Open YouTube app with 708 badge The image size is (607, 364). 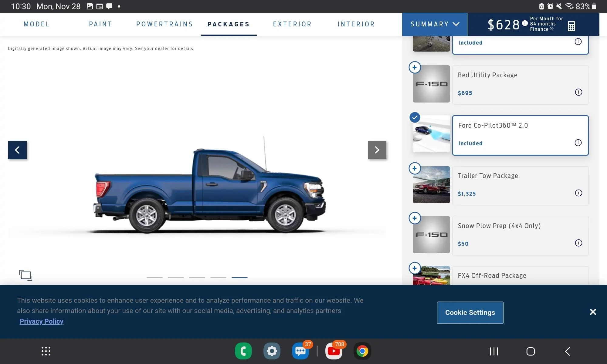[334, 351]
